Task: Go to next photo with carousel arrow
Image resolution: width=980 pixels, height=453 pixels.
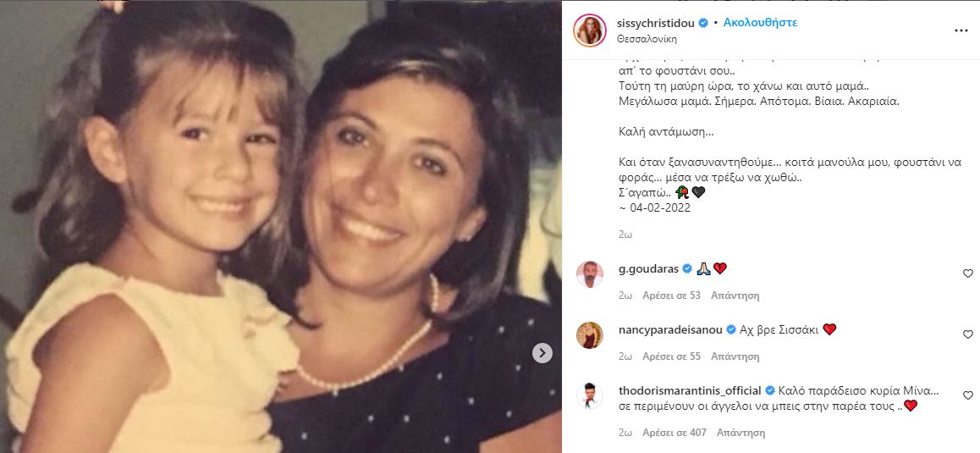Action: pyautogui.click(x=542, y=353)
